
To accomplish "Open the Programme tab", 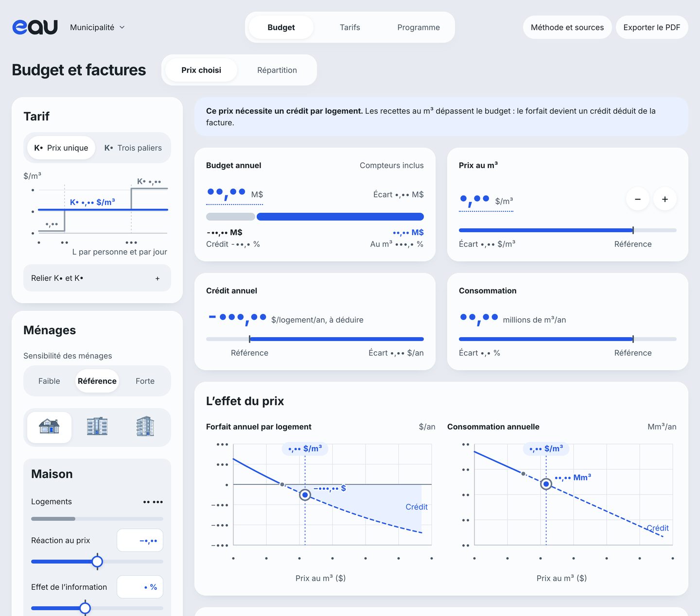I will coord(419,27).
